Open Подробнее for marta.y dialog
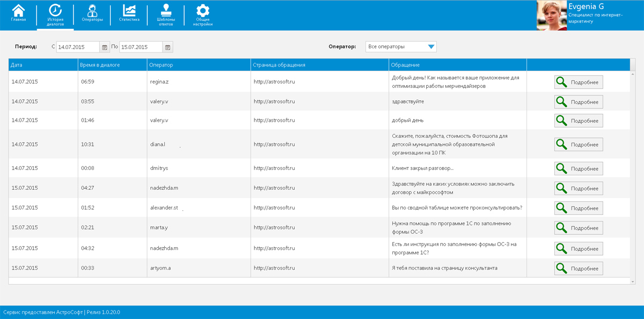644x319 pixels. pyautogui.click(x=579, y=228)
